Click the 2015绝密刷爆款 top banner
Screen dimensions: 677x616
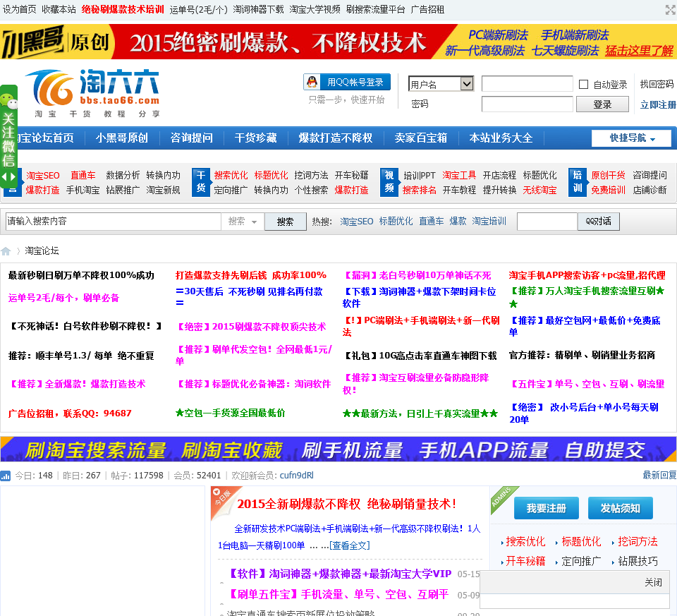click(338, 42)
